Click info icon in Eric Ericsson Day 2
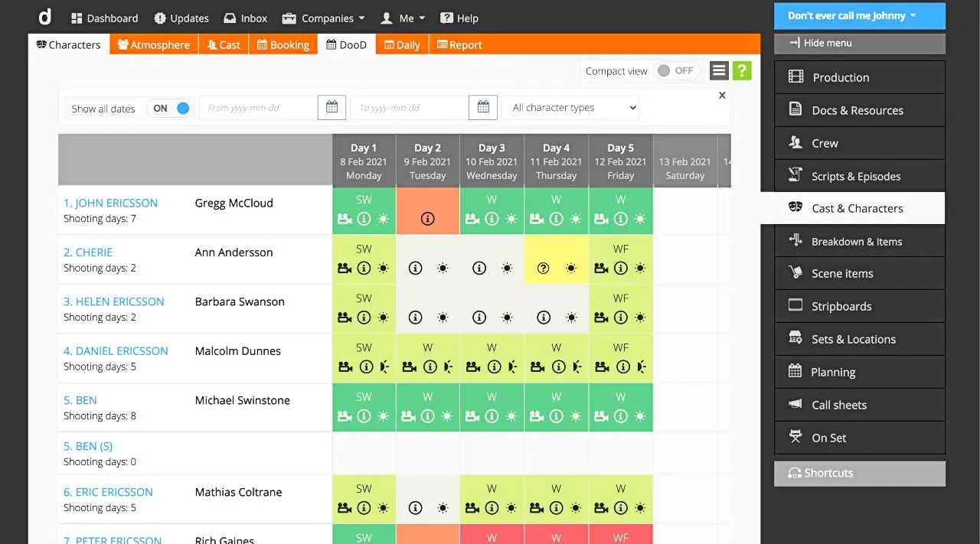 tap(415, 508)
